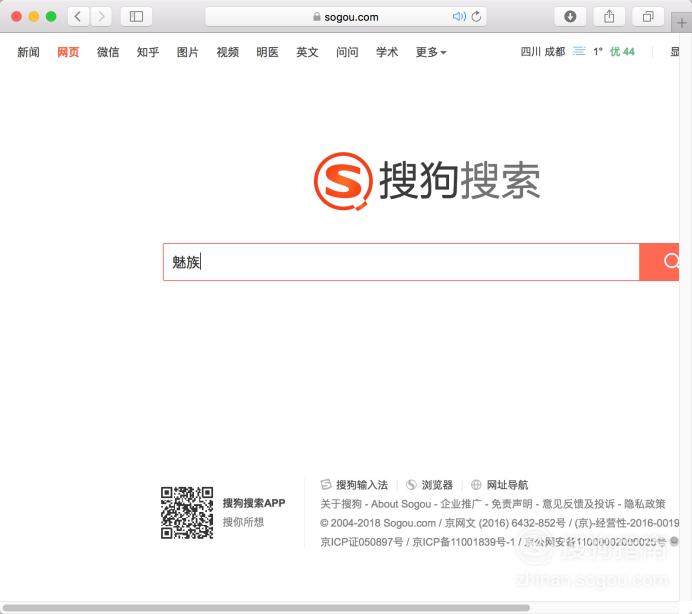Click the weather haze icon near 成都
This screenshot has width=692, height=614.
[579, 52]
